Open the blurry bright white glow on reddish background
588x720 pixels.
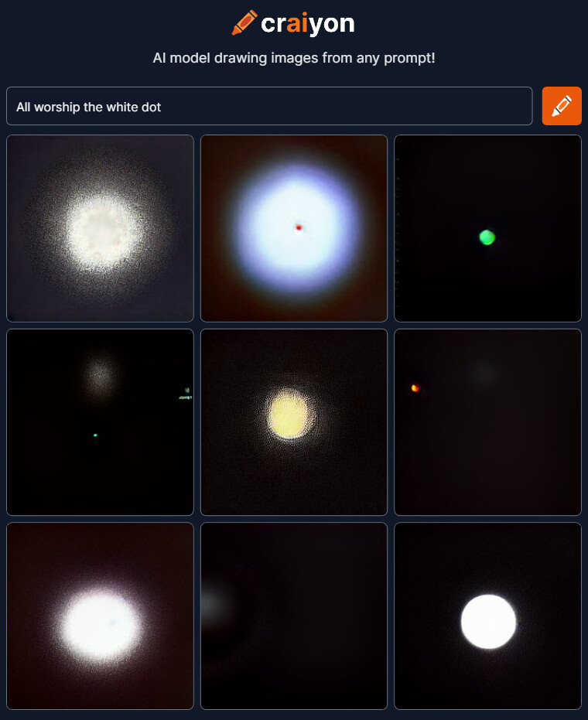tap(100, 616)
